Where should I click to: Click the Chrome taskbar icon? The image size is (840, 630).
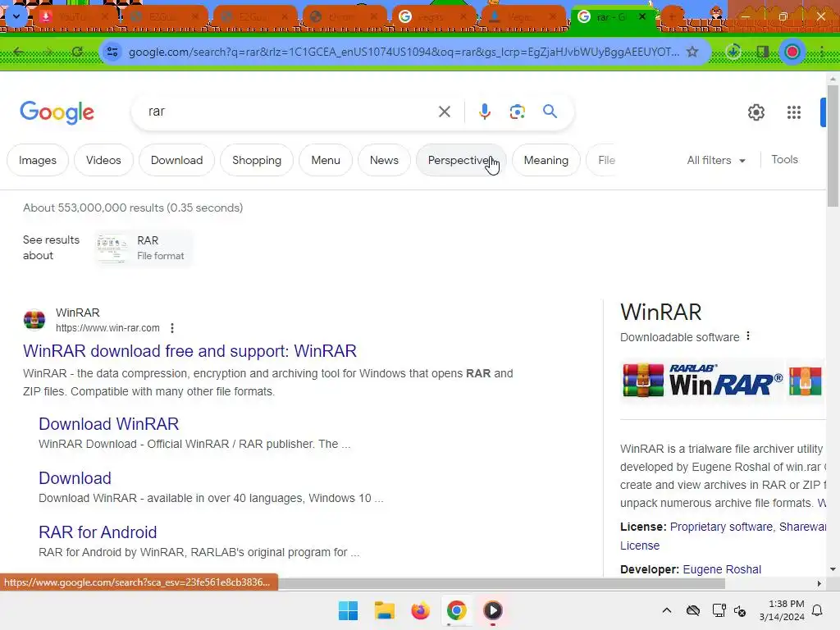[456, 610]
